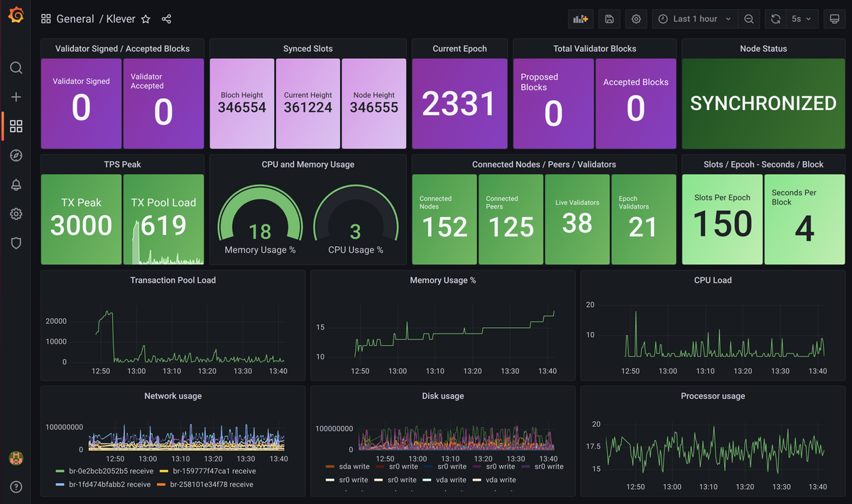Click the General folder breadcrumb
The height and width of the screenshot is (504, 852).
pos(75,19)
